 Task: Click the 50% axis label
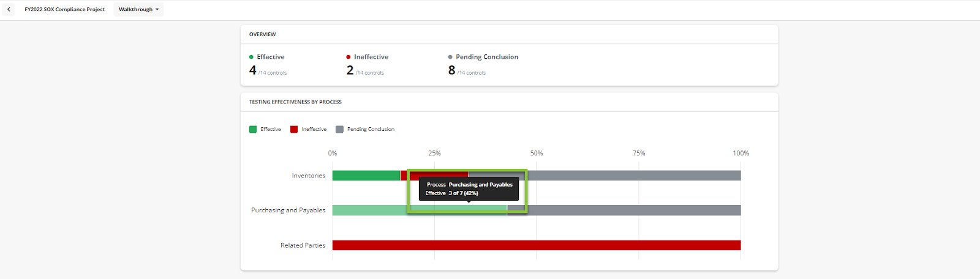pos(537,153)
